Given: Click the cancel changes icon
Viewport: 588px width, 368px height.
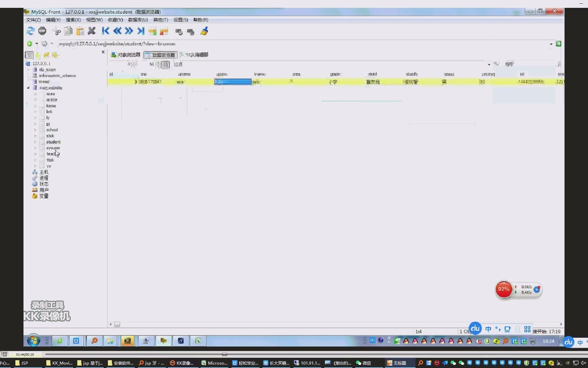Looking at the screenshot, I should coord(191,32).
